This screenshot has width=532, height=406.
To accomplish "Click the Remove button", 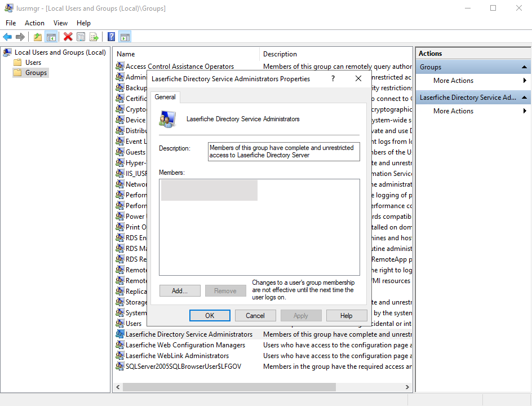I will coord(225,291).
